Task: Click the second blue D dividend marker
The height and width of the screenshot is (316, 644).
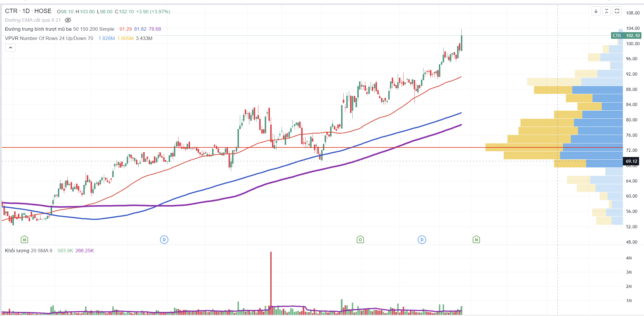Action: coord(422,240)
